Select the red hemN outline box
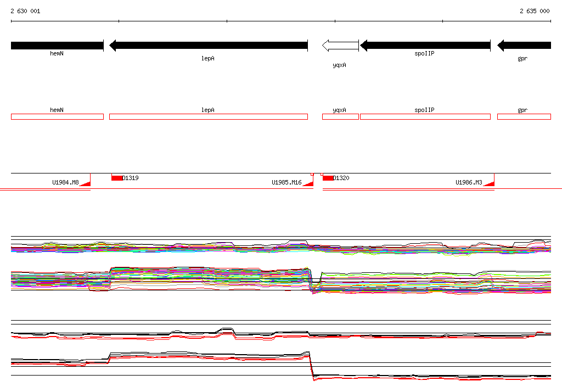Screen dimensions: 562x392 [x=57, y=116]
